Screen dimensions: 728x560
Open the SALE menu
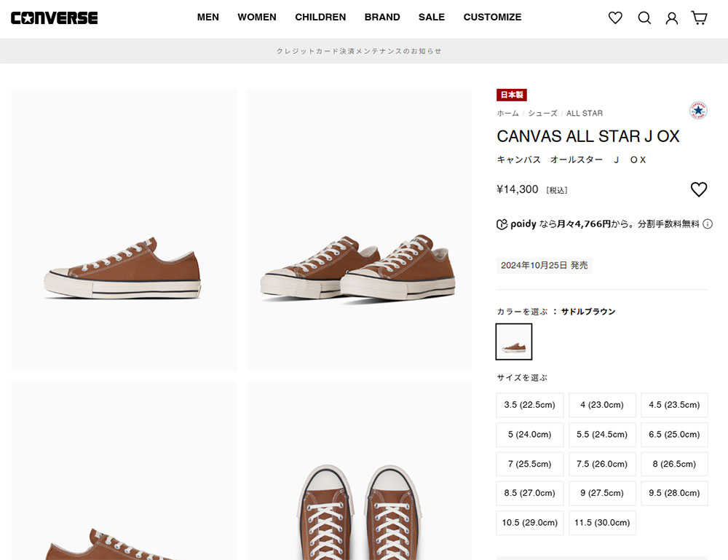pyautogui.click(x=432, y=17)
